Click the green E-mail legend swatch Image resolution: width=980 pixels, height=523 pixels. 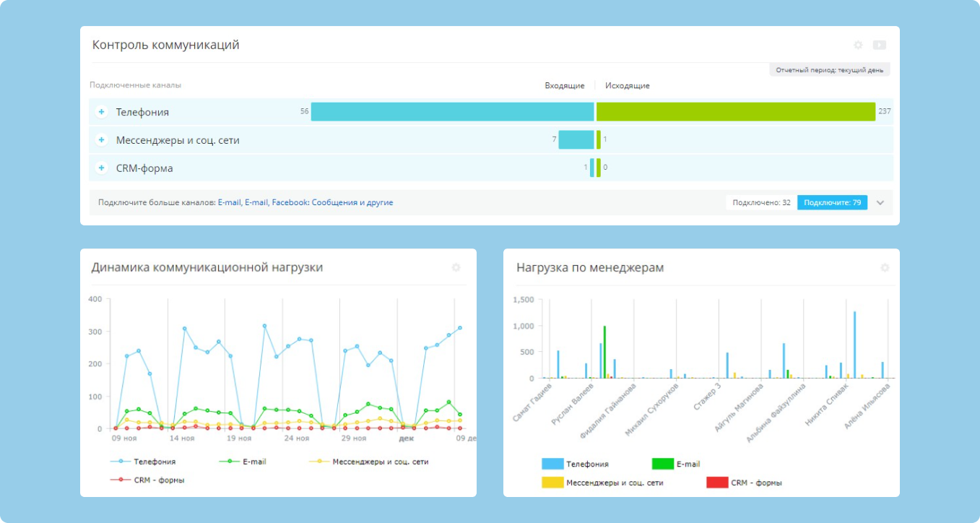[x=231, y=461]
